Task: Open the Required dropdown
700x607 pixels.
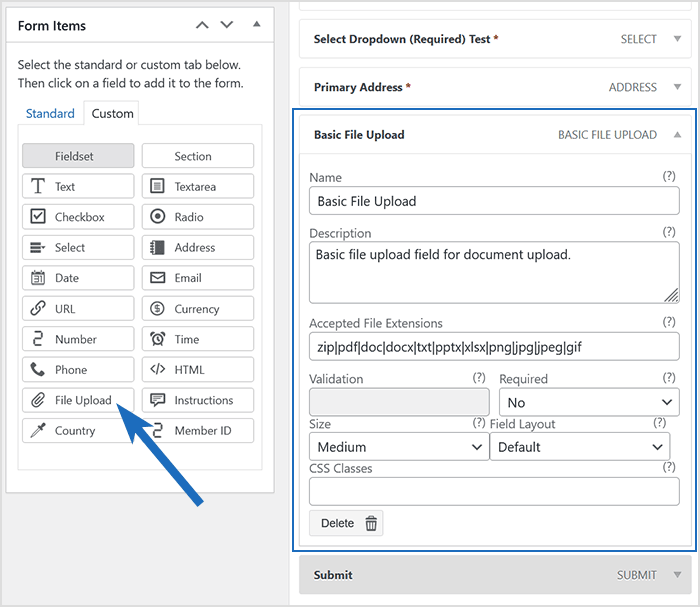Action: (x=589, y=402)
